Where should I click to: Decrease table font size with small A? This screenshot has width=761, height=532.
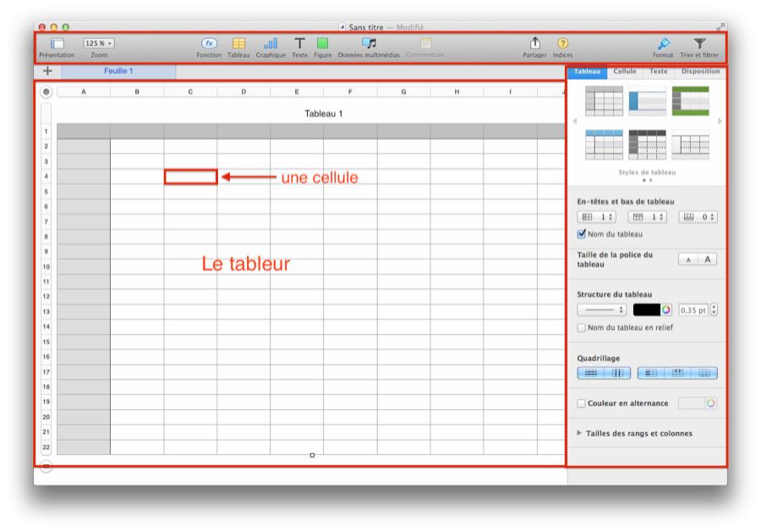click(x=688, y=260)
